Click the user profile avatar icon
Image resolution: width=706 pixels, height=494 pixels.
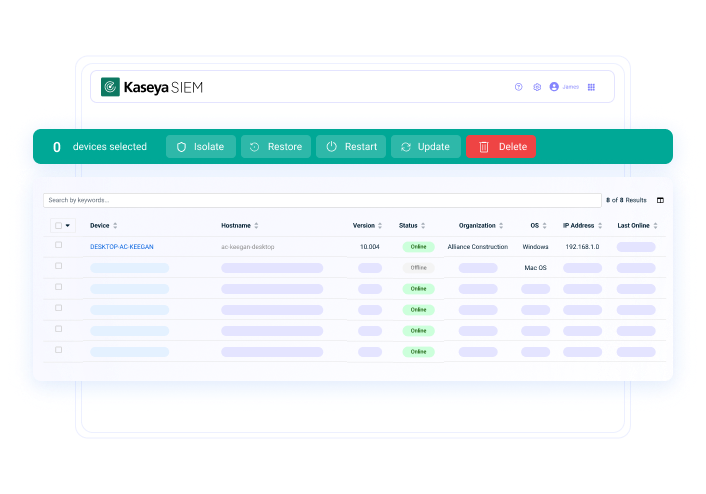pyautogui.click(x=554, y=87)
